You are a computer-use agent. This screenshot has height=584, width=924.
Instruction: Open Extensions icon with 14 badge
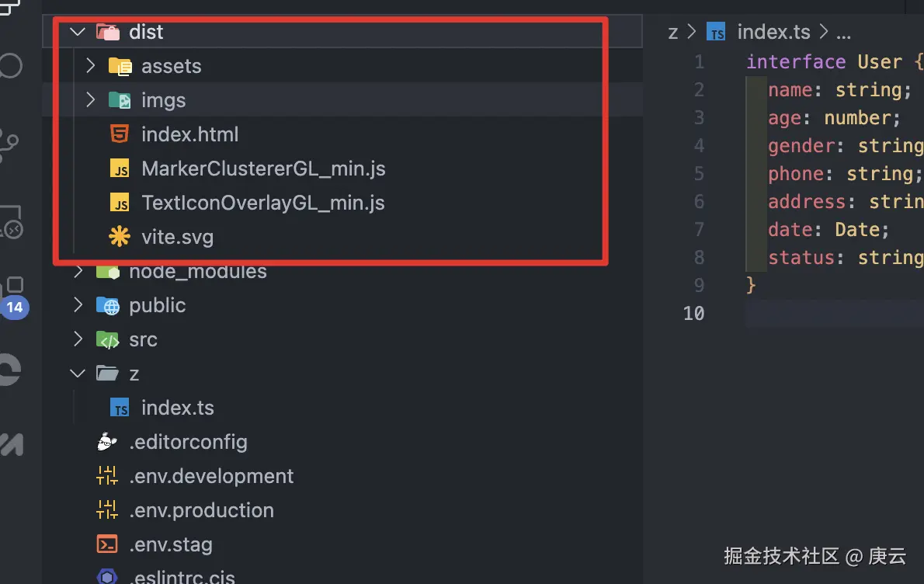pyautogui.click(x=13, y=297)
